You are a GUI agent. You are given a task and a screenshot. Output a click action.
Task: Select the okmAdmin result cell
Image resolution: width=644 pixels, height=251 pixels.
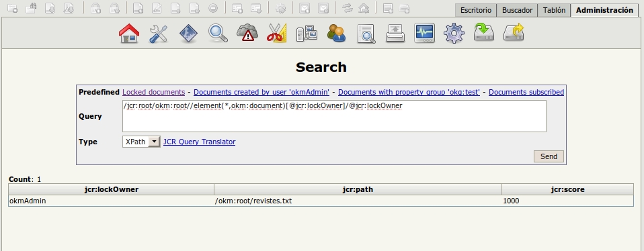(112, 201)
